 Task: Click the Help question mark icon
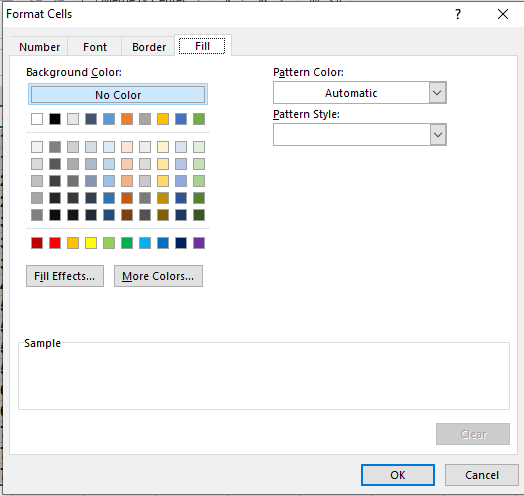458,14
